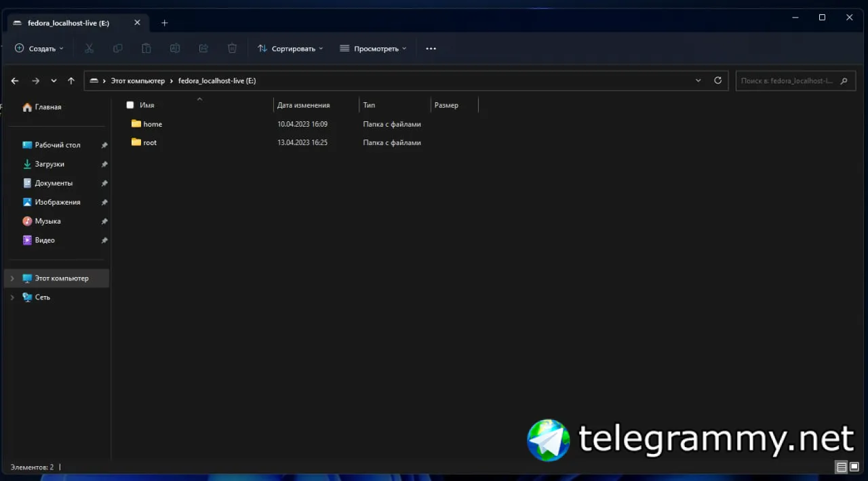
Task: Close the fedora_localhost-live tab
Action: (137, 22)
